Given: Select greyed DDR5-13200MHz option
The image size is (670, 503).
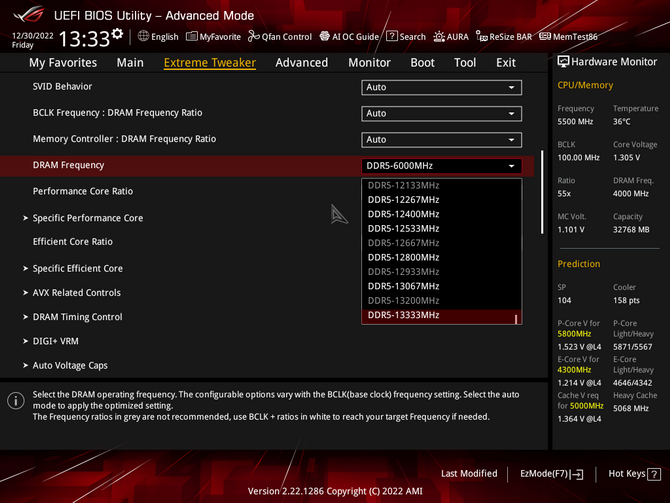Looking at the screenshot, I should coord(441,300).
